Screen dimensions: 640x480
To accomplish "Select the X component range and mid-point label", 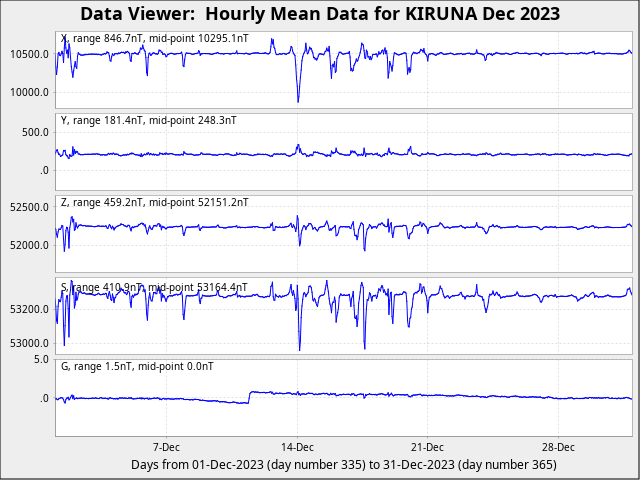I will tap(154, 38).
